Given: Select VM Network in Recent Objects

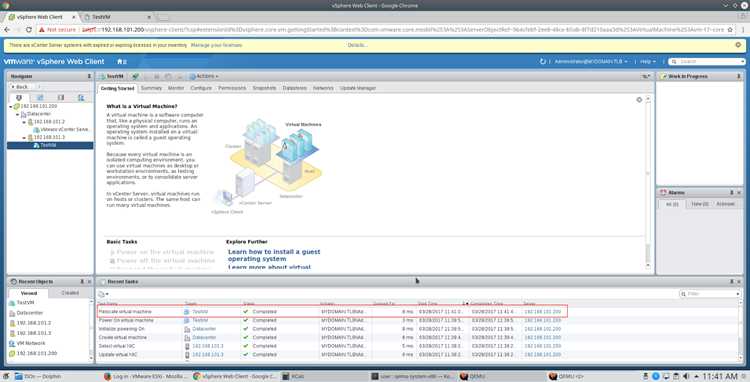Looking at the screenshot, I should point(31,343).
